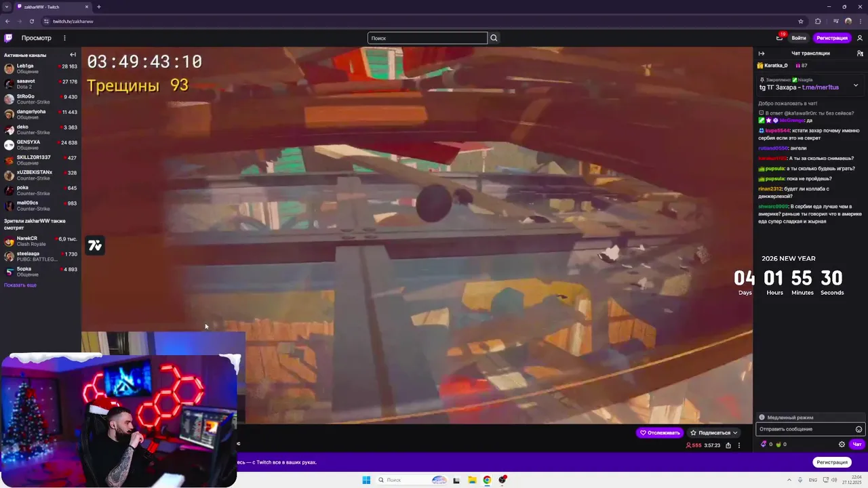Click the 7TV extension icon on video

[x=95, y=245]
